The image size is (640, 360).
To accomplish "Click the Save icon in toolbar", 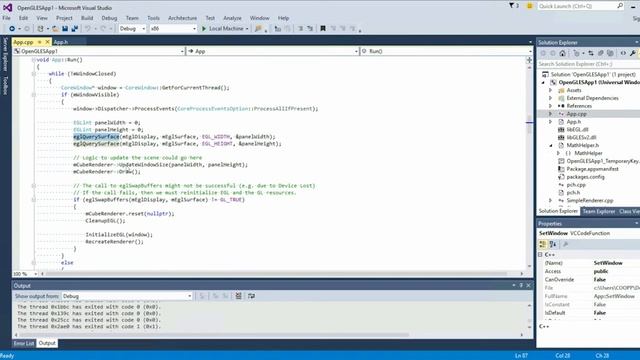I will pos(65,29).
